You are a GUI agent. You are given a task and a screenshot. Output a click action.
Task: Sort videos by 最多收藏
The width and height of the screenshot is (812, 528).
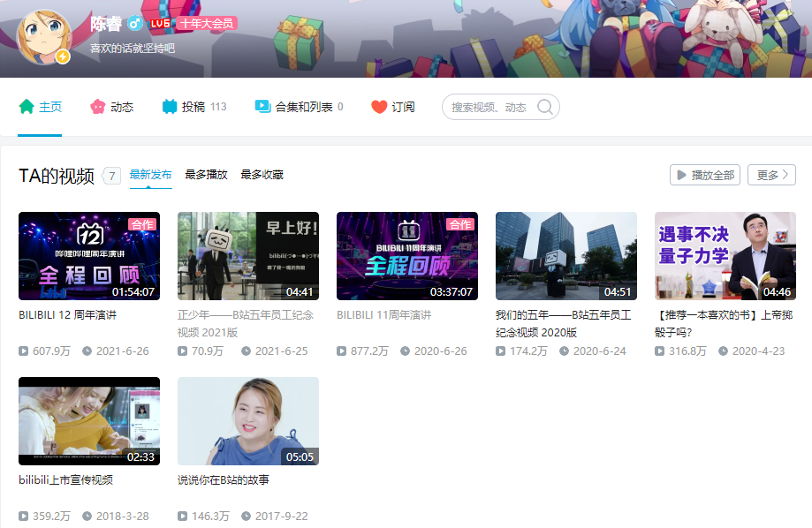pyautogui.click(x=262, y=175)
